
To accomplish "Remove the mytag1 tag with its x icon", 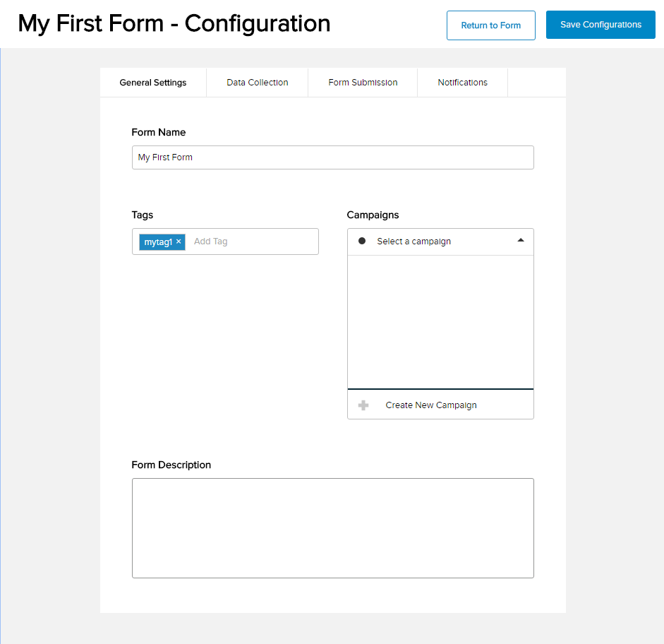I will click(x=179, y=241).
